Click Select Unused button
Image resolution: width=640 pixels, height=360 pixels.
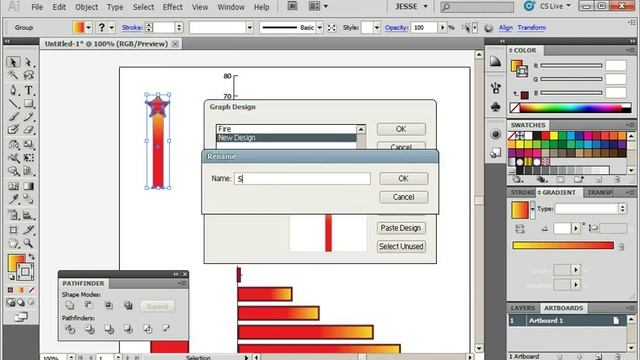pos(401,247)
